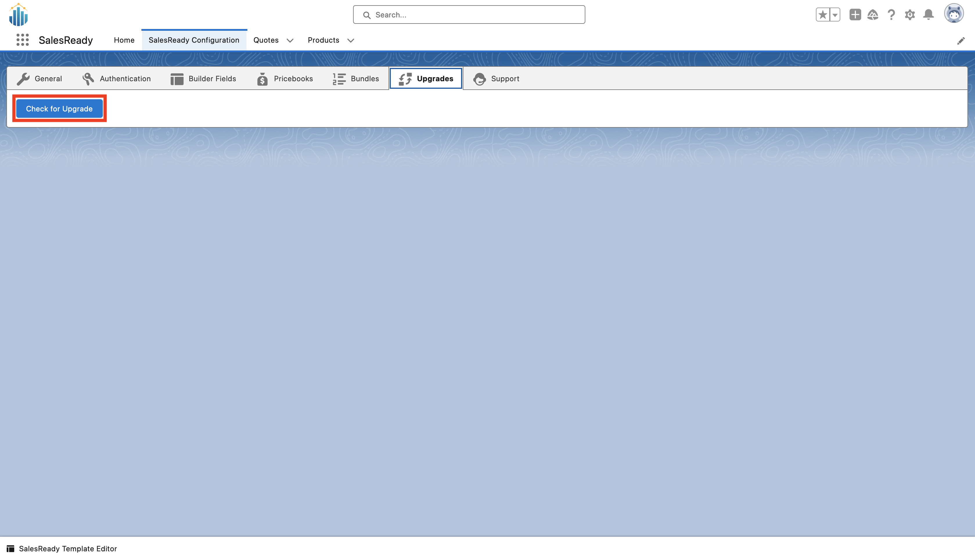Open the Pricebooks tab
975x560 pixels.
[x=285, y=78]
